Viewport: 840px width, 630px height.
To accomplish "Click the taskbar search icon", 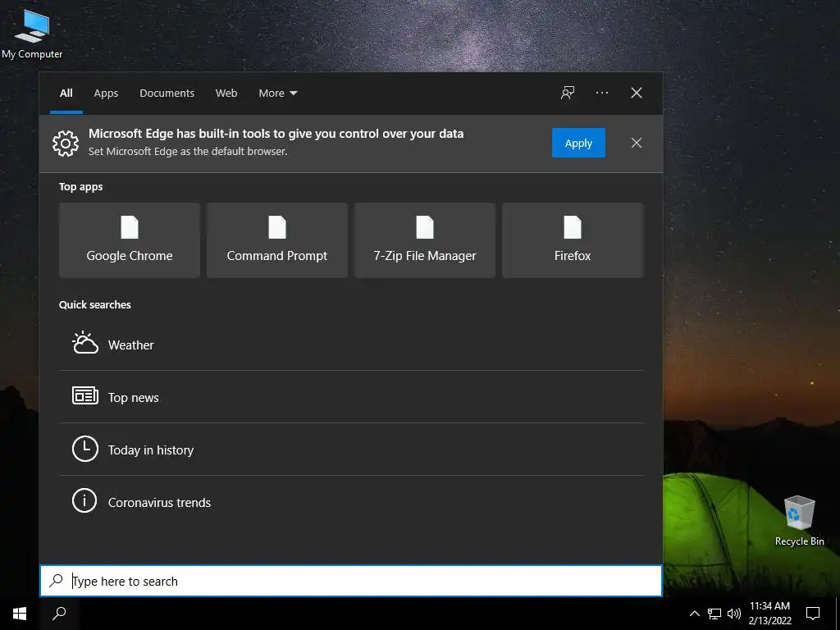I will [x=59, y=614].
